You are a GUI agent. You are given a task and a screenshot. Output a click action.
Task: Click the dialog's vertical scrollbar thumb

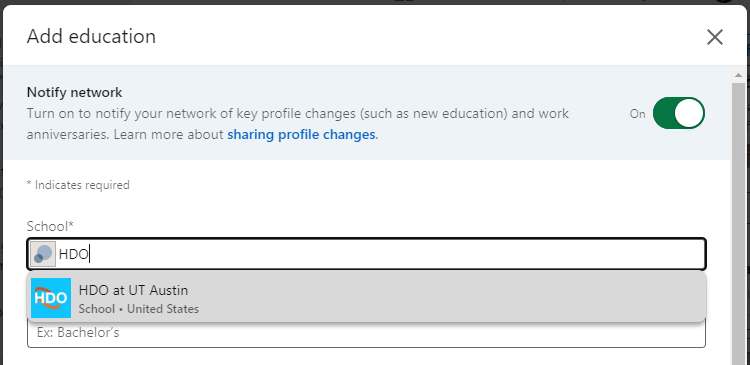(x=739, y=222)
